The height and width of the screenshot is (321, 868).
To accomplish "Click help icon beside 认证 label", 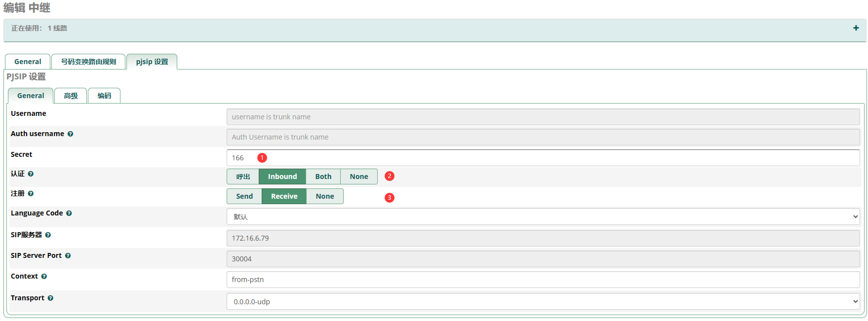I will pos(31,174).
